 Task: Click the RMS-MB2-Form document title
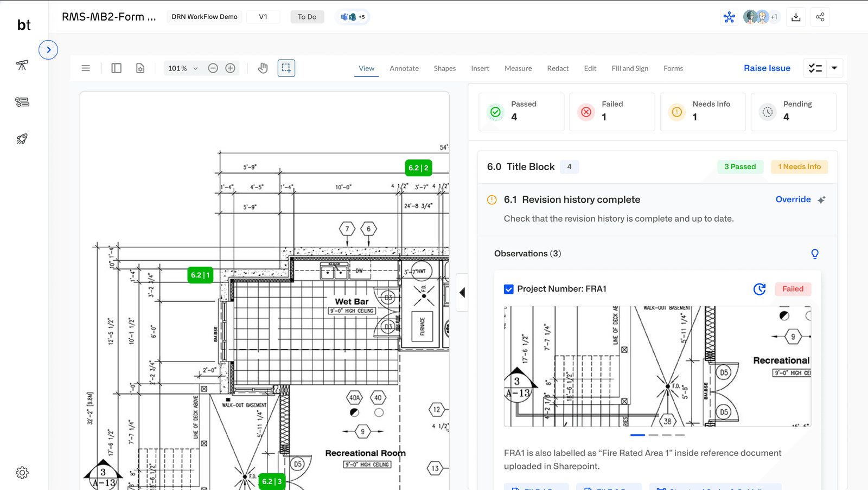pyautogui.click(x=109, y=17)
